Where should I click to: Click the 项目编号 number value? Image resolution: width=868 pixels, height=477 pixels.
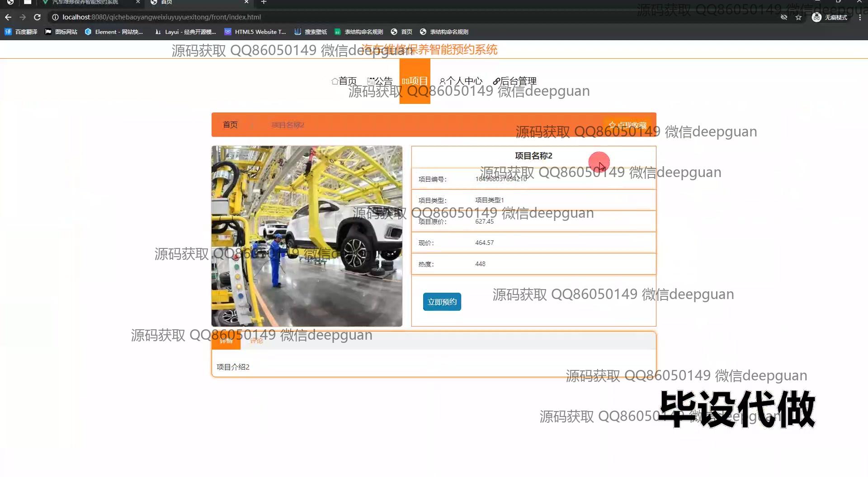[501, 179]
